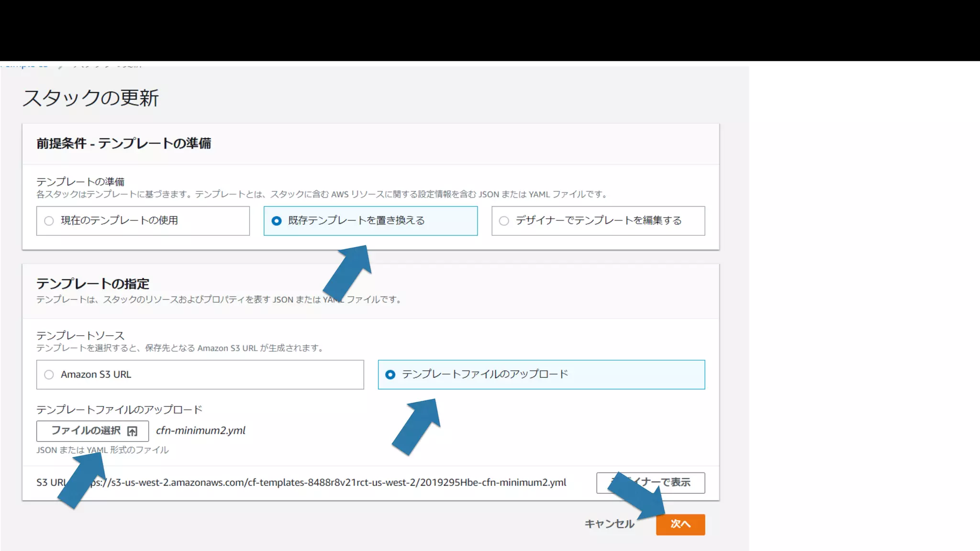Image resolution: width=980 pixels, height=551 pixels.
Task: Click 前提条件 - テンプレートの準備 section header
Action: (x=123, y=143)
